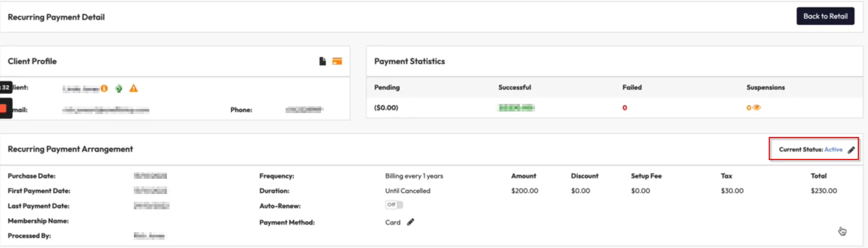Image resolution: width=868 pixels, height=248 pixels.
Task: Click the blurred phone number
Action: [304, 109]
